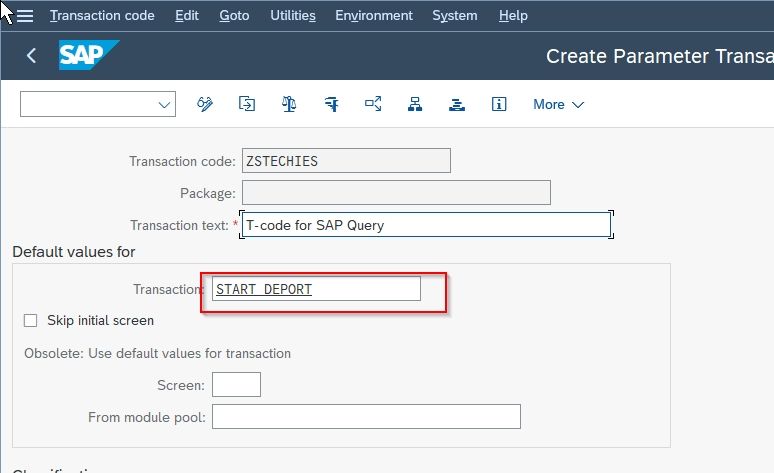774x473 pixels.
Task: Open the Help menu
Action: 513,16
